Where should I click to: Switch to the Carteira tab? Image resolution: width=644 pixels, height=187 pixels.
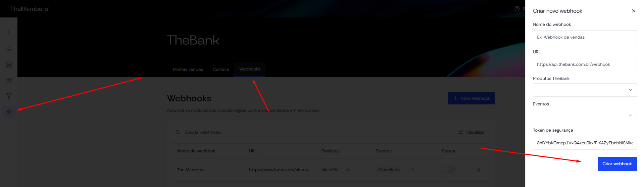point(221,69)
